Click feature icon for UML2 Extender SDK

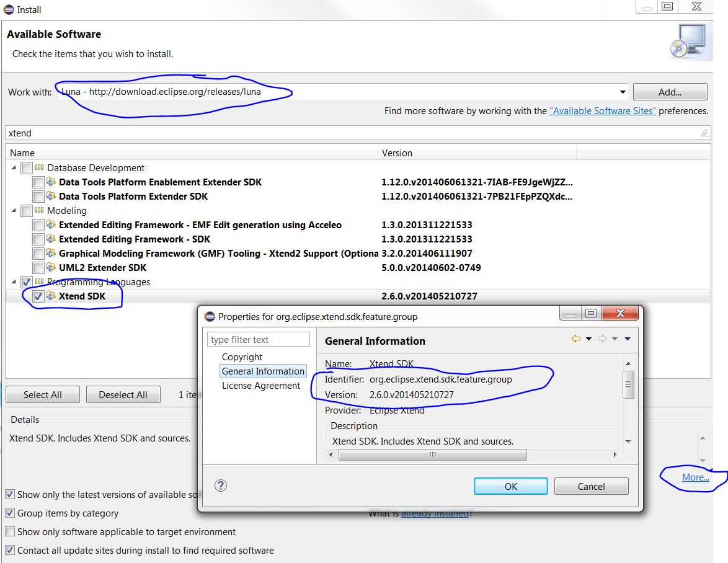point(51,268)
